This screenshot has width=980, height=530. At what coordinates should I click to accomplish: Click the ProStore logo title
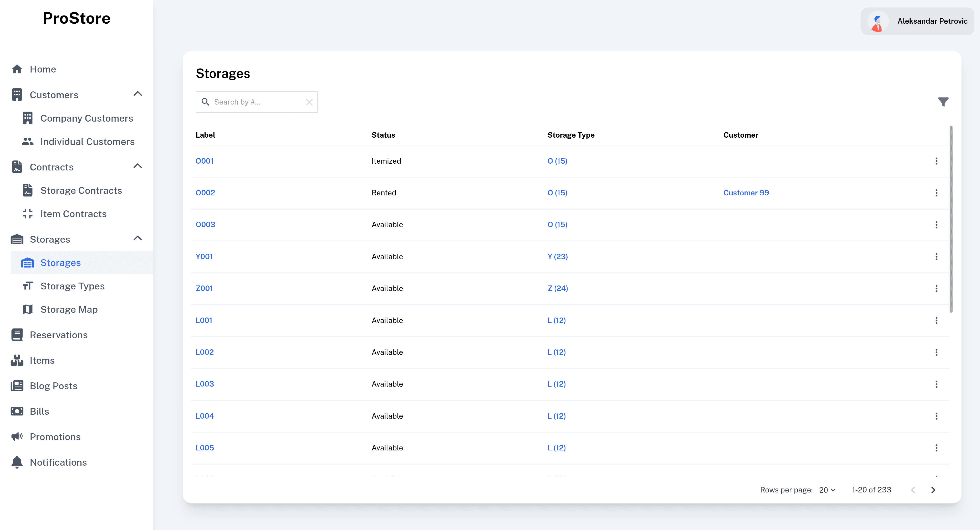76,18
